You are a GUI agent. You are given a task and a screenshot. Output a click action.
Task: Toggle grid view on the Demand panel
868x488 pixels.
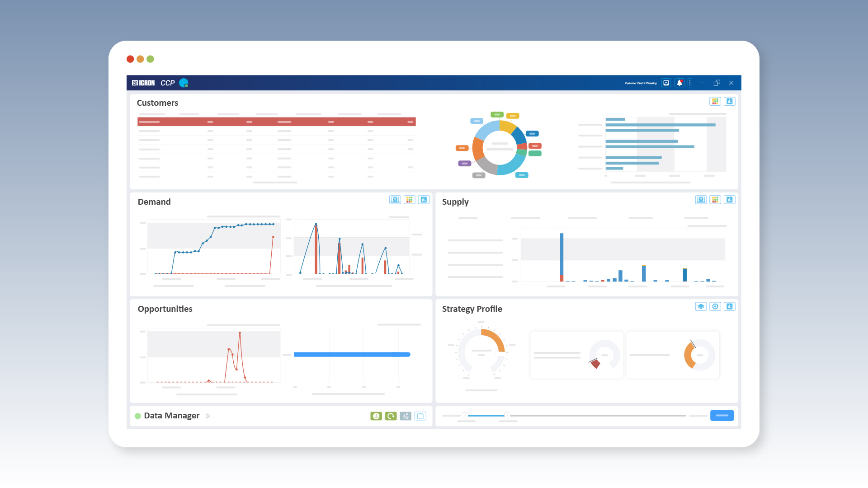tap(410, 199)
